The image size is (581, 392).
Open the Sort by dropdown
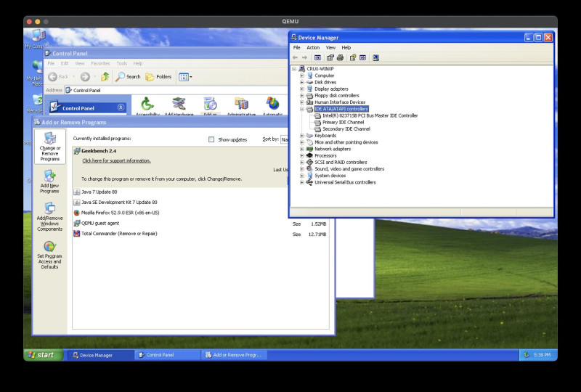[284, 139]
